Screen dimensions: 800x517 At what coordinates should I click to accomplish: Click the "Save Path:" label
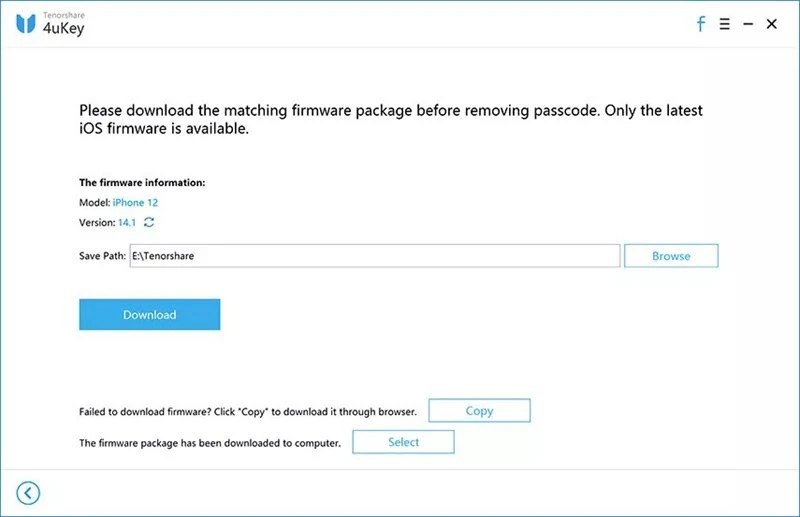point(103,256)
